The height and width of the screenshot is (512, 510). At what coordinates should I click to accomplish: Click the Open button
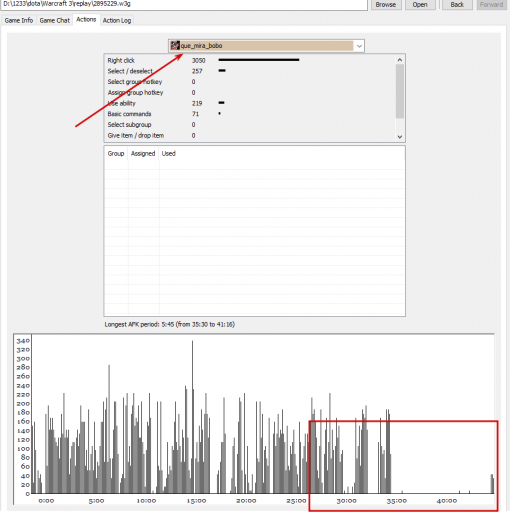[x=420, y=5]
